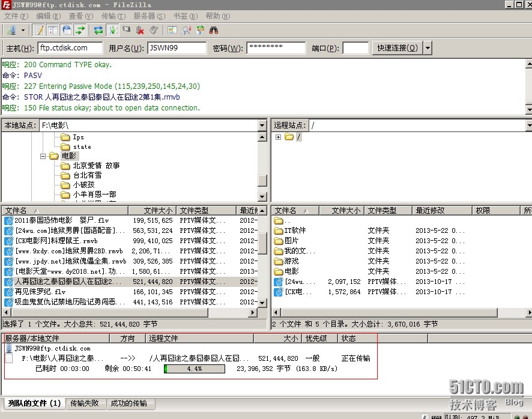Click the 端口 port field
The image size is (532, 419).
tap(355, 48)
